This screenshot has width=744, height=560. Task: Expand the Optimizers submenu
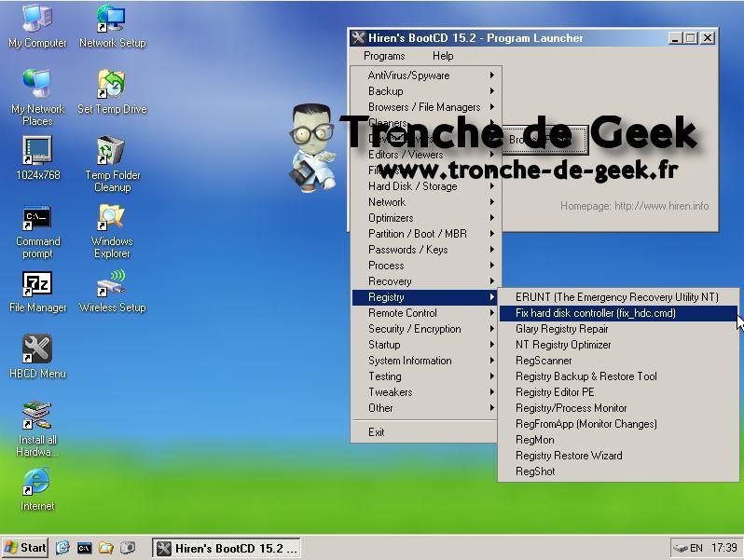pos(426,218)
